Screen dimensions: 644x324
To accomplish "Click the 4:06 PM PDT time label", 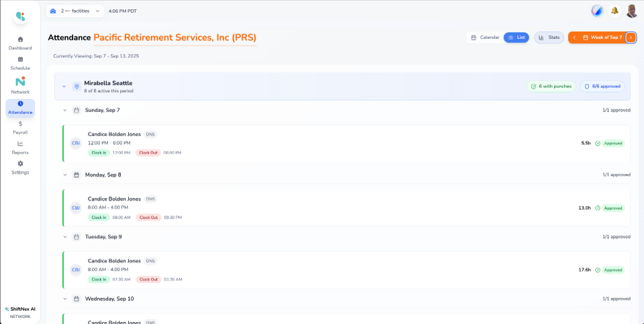I will (122, 11).
